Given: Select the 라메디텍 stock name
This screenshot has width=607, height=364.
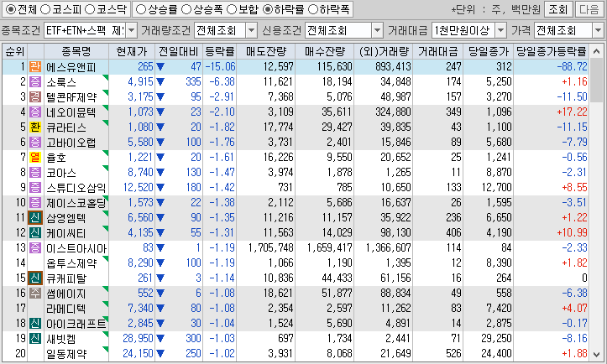Looking at the screenshot, I should point(65,309).
